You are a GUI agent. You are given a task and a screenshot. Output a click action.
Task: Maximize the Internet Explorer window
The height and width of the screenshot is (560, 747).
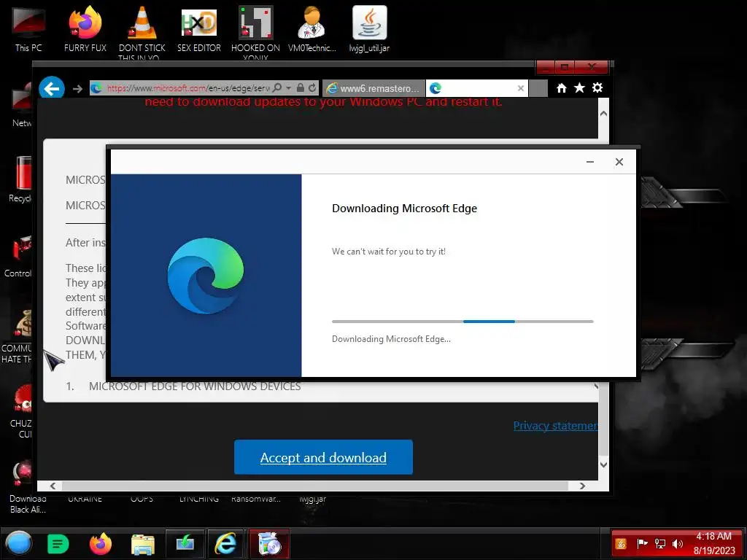565,67
